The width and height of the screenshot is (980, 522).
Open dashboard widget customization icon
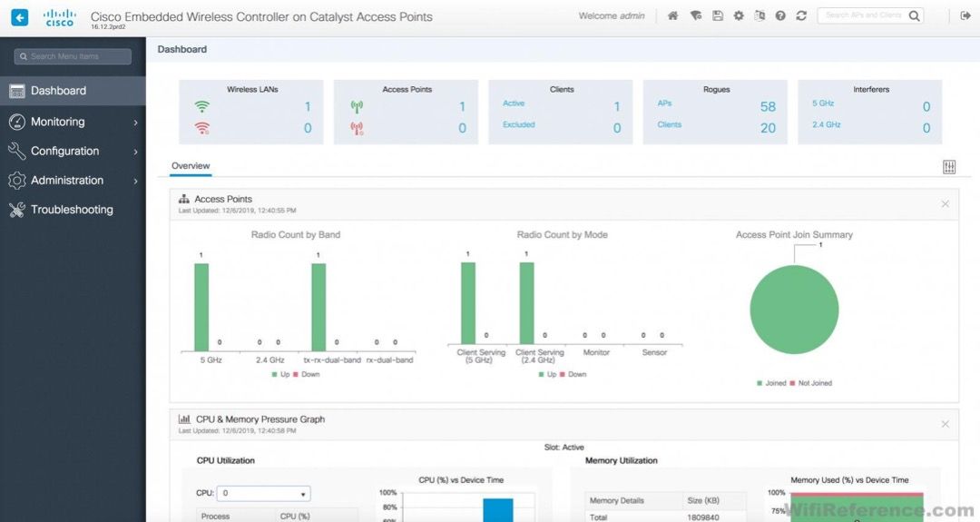pyautogui.click(x=949, y=167)
